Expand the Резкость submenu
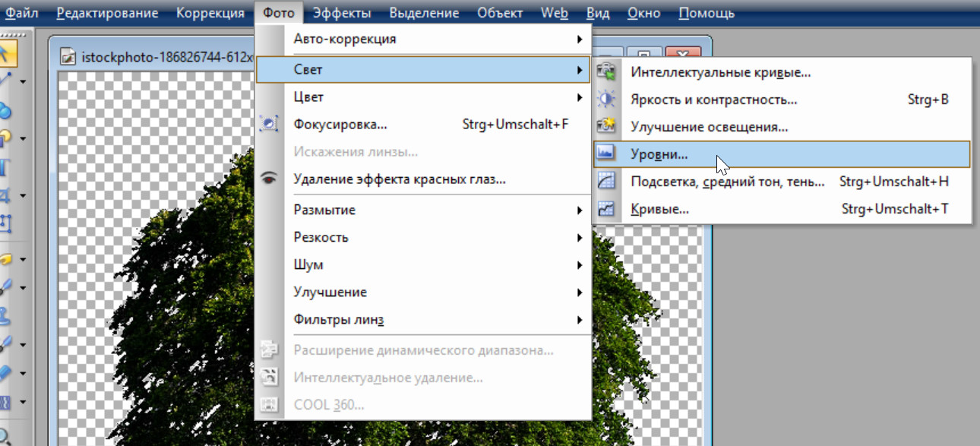980x446 pixels. pos(423,237)
